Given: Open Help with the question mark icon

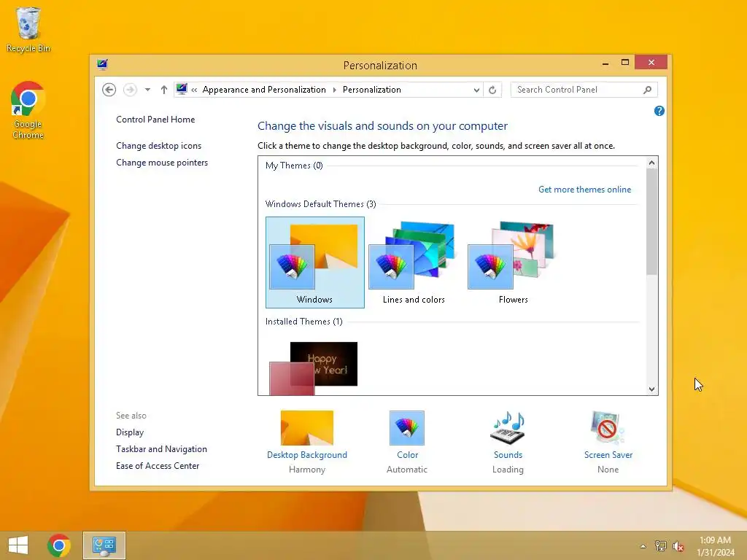Looking at the screenshot, I should [x=659, y=111].
